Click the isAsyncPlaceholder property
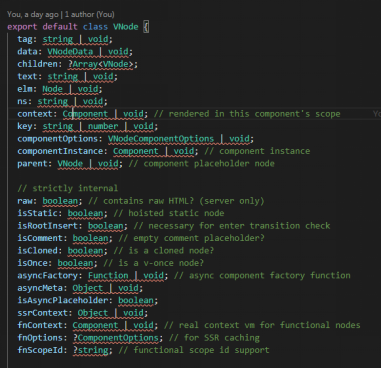This screenshot has height=369, width=381. 63,300
